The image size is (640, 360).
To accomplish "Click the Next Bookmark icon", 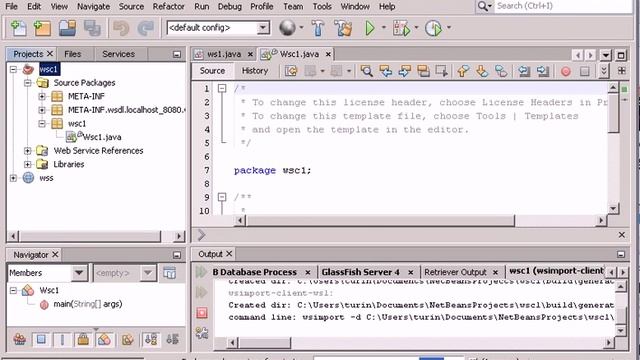I will point(482,71).
